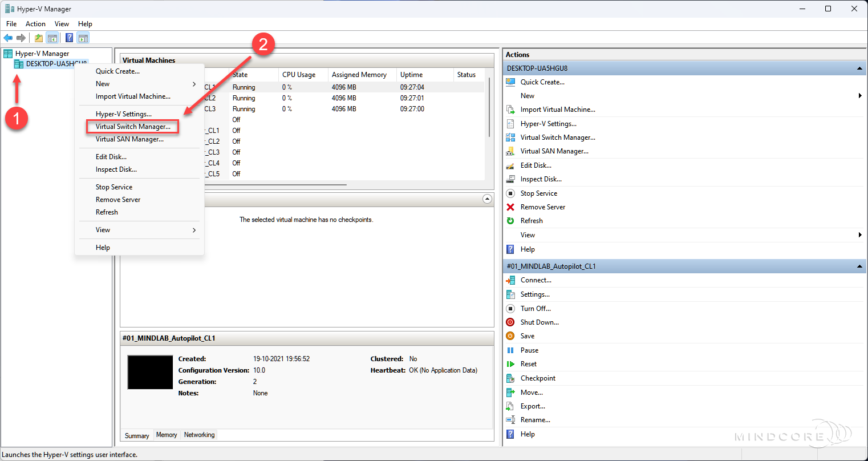Open the Action menu in the menu bar
Image resolution: width=868 pixels, height=461 pixels.
35,24
